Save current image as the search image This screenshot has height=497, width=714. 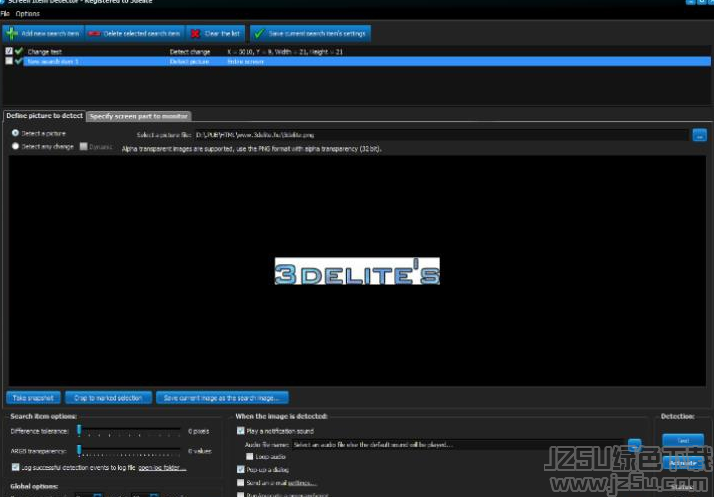[x=222, y=398]
